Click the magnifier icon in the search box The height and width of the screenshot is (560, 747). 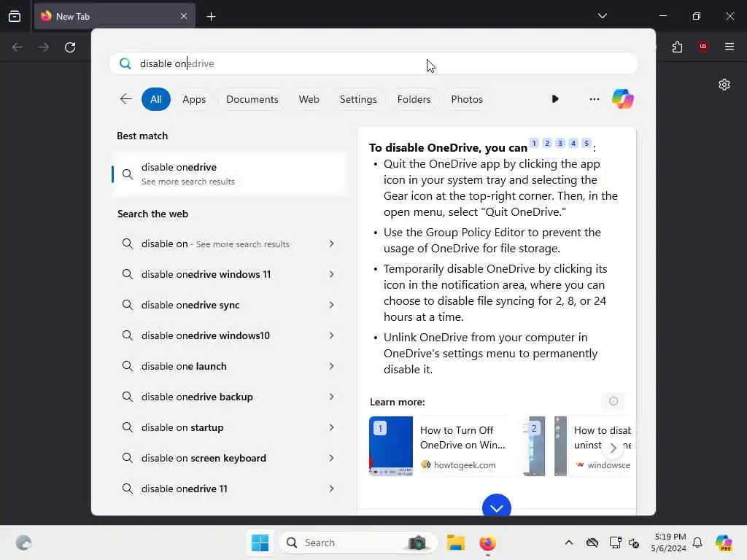[125, 63]
